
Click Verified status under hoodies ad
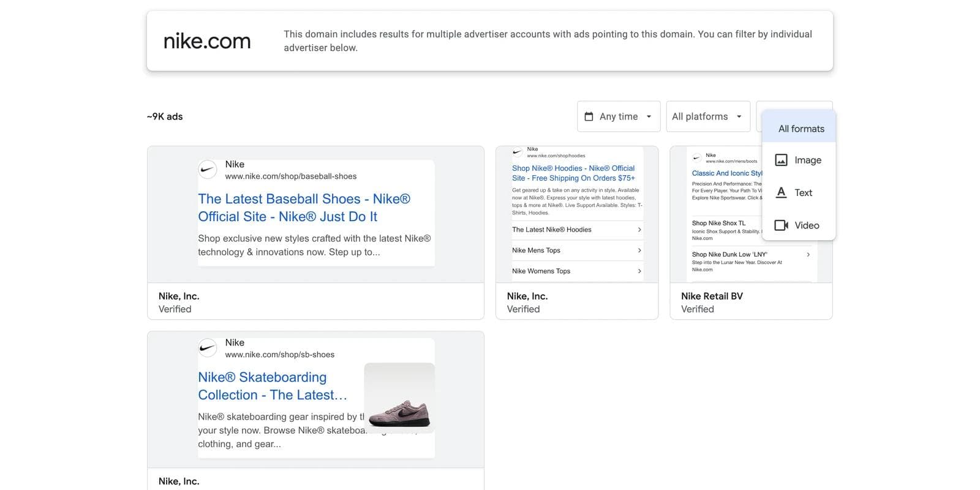(x=524, y=309)
